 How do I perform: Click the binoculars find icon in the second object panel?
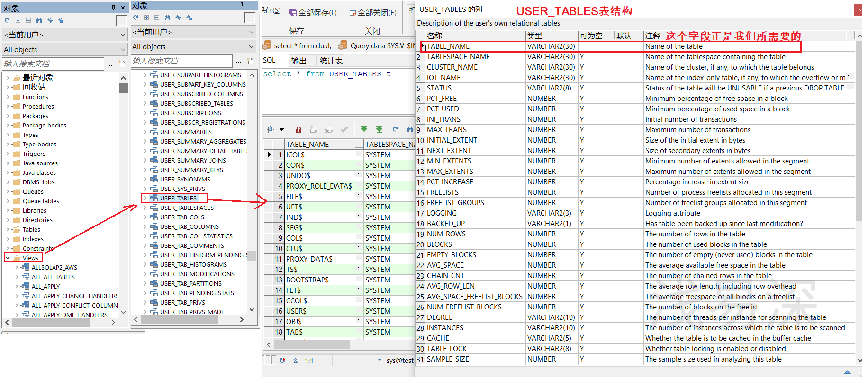[x=167, y=18]
